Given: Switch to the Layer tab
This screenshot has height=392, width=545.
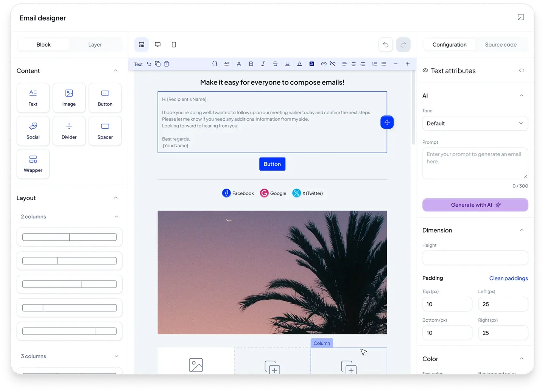Looking at the screenshot, I should pos(95,45).
